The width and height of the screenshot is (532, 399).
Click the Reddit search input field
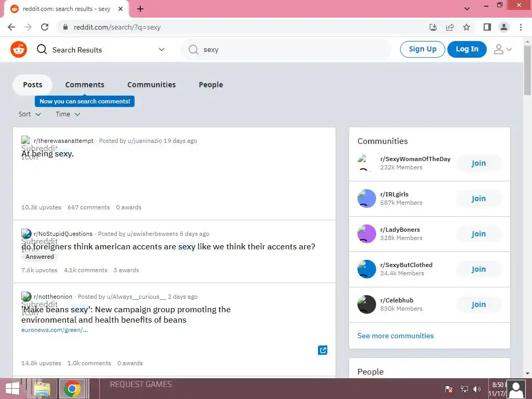(x=286, y=49)
